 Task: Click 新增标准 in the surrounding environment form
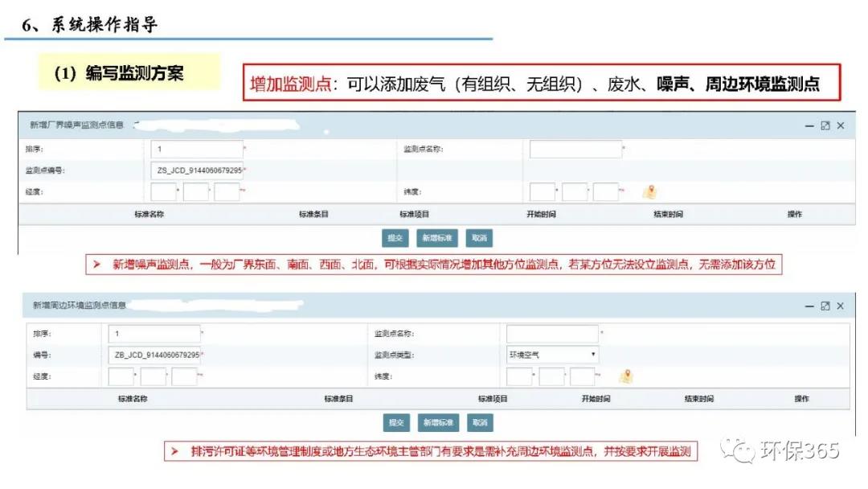(439, 422)
